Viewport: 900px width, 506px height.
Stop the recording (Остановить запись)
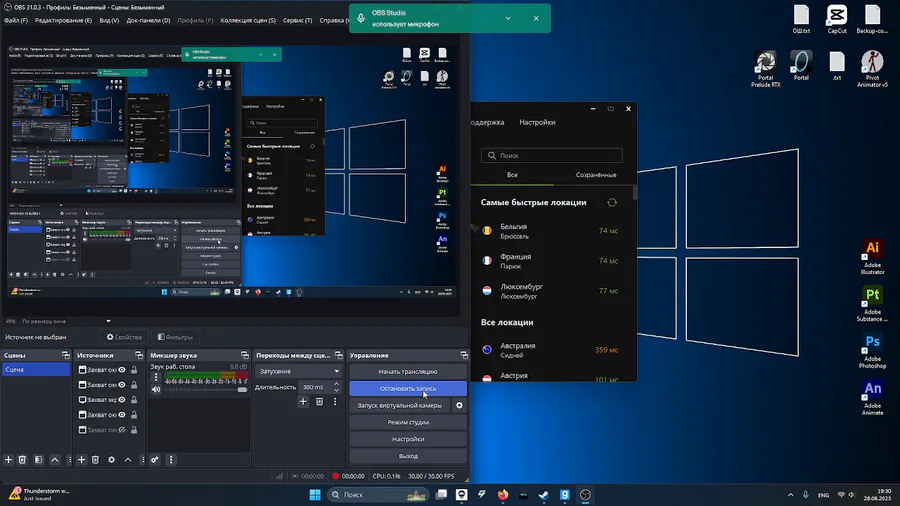click(x=408, y=388)
